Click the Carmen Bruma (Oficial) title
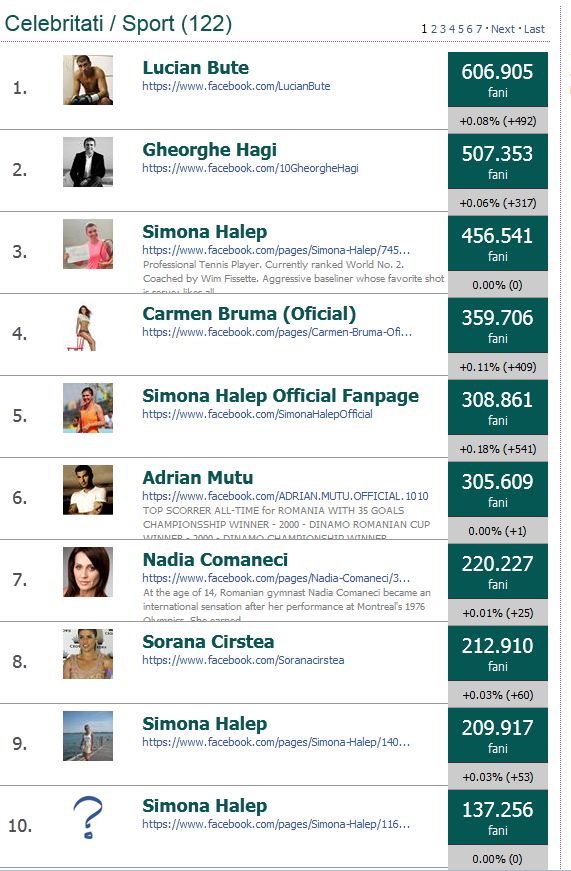The width and height of the screenshot is (571, 871). pos(249,314)
